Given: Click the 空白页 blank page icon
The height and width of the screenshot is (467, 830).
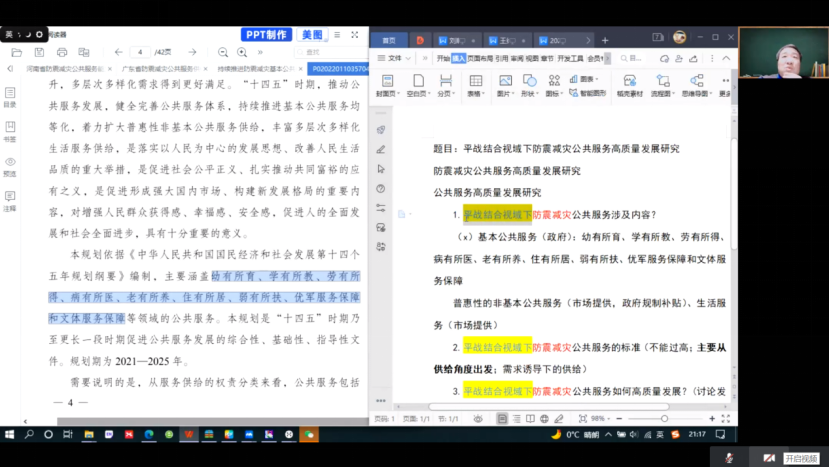Looking at the screenshot, I should (416, 84).
